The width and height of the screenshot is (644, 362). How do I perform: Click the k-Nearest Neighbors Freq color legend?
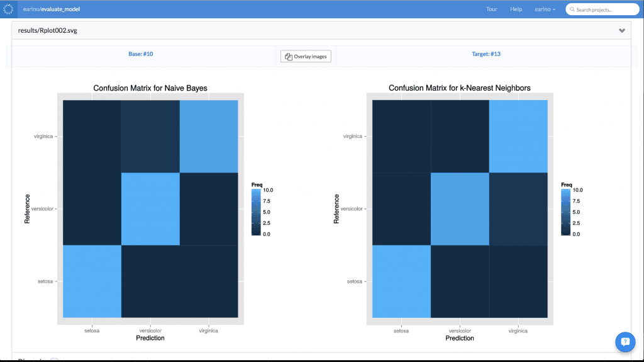coord(572,210)
